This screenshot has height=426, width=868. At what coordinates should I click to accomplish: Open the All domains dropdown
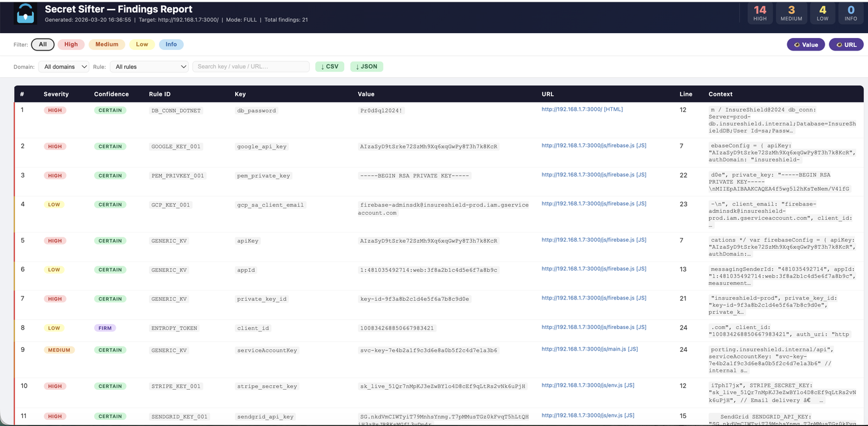(64, 67)
